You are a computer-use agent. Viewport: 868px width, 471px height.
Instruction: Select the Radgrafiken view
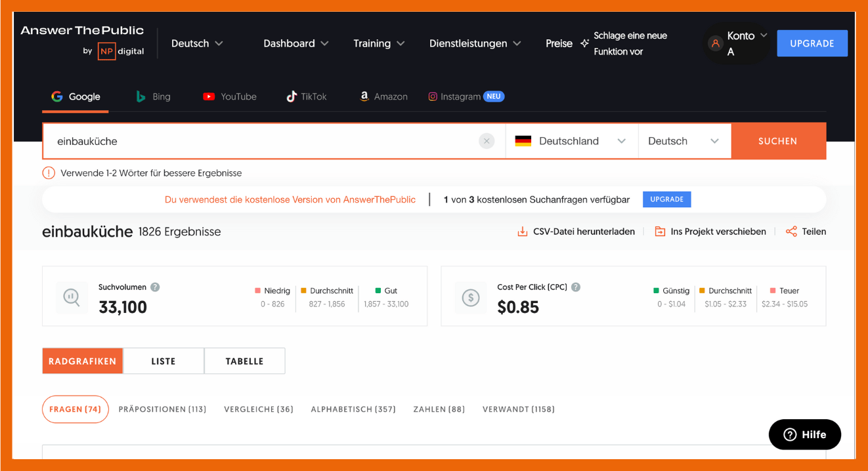(83, 361)
